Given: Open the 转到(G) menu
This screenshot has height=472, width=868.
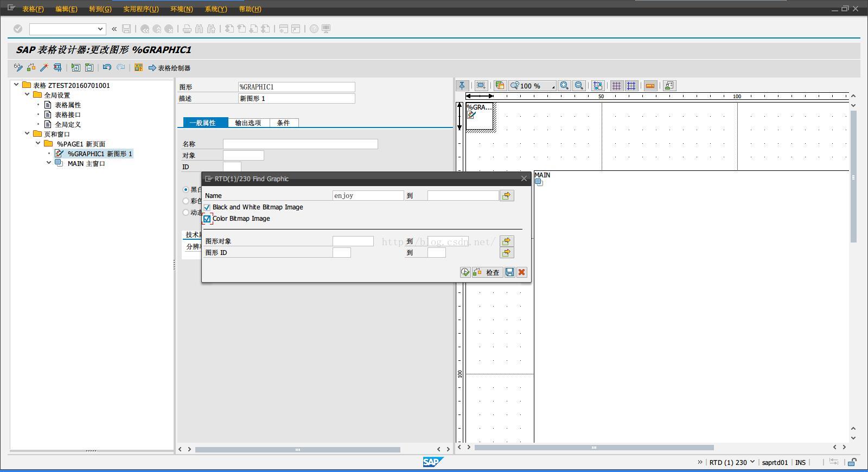Looking at the screenshot, I should 100,9.
